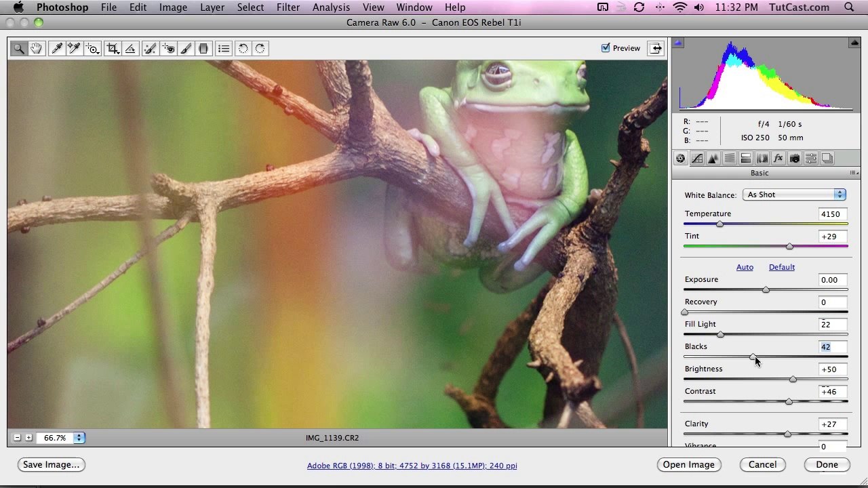868x488 pixels.
Task: Open the Image menu
Action: 173,7
